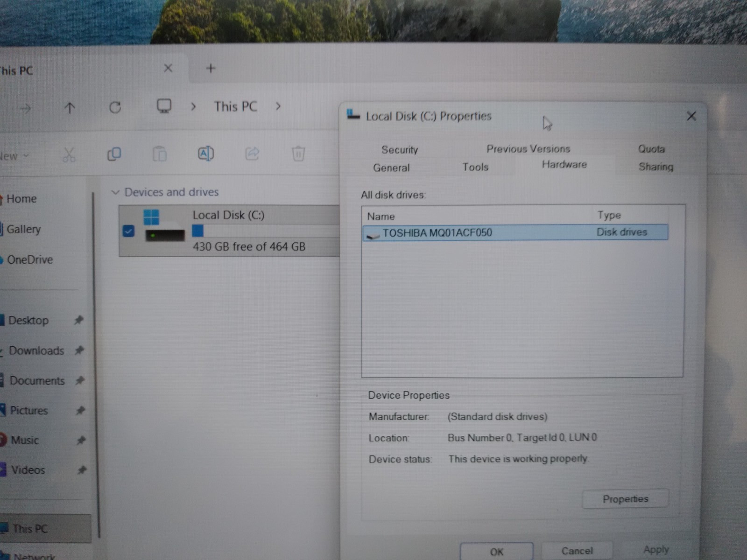Switch to the Previous Versions tab
747x560 pixels.
tap(529, 149)
